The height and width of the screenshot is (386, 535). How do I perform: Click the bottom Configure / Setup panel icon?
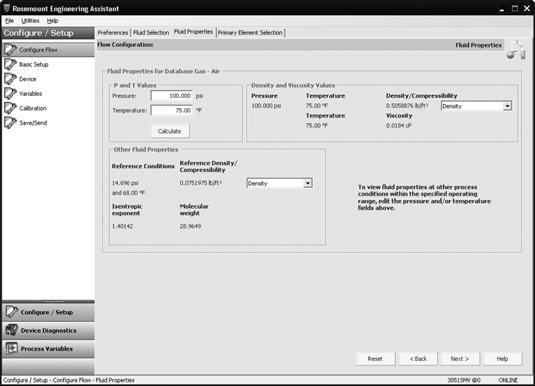(x=12, y=312)
